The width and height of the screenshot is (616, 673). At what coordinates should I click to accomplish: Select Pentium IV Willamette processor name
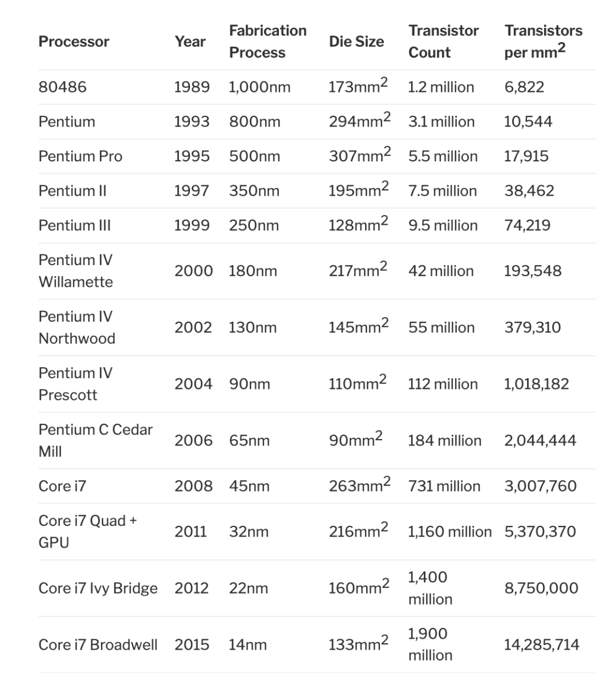click(x=75, y=271)
